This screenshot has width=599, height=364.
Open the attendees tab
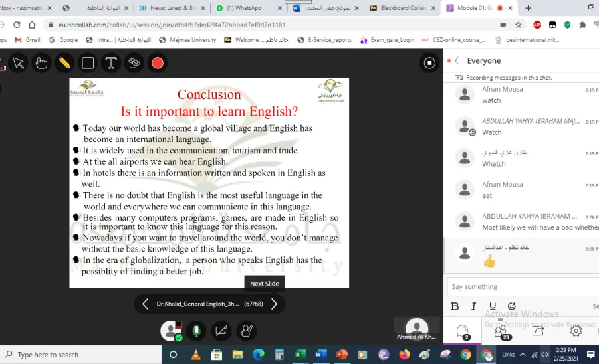tap(501, 331)
